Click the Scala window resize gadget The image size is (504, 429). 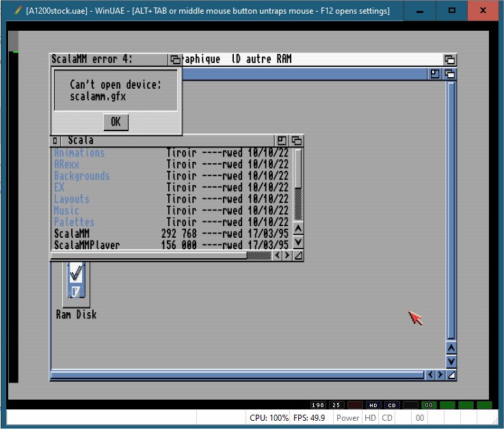point(298,255)
